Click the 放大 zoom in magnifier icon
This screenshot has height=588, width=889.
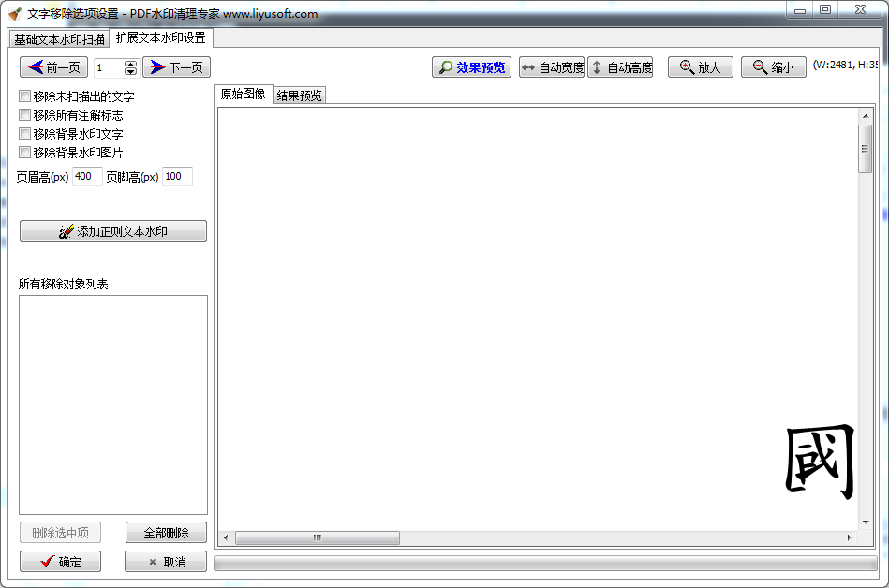[700, 66]
